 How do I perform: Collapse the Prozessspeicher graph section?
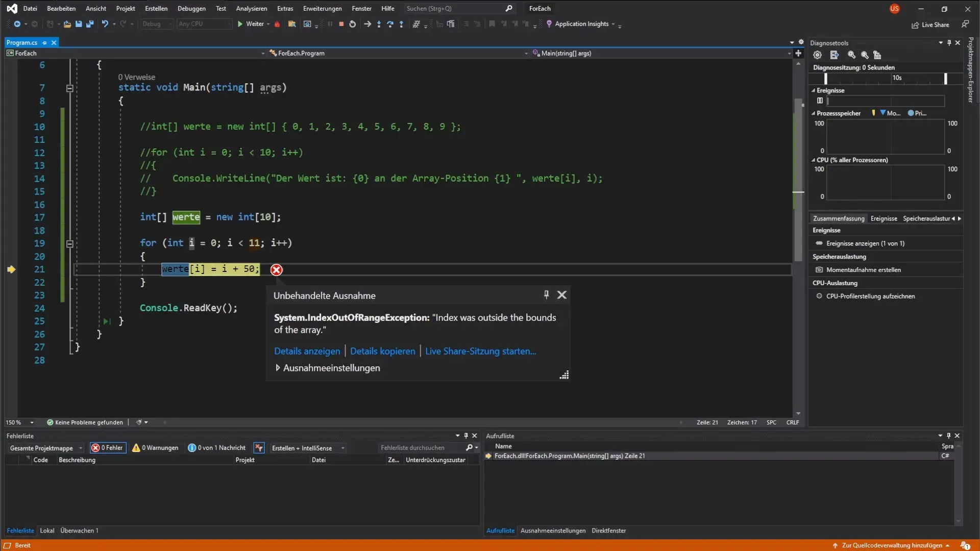[813, 113]
